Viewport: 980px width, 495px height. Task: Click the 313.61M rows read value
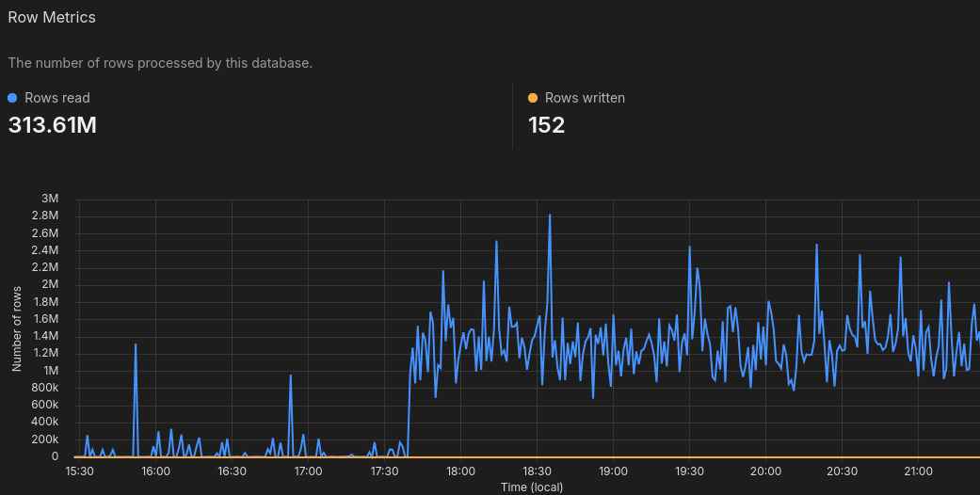[x=53, y=125]
